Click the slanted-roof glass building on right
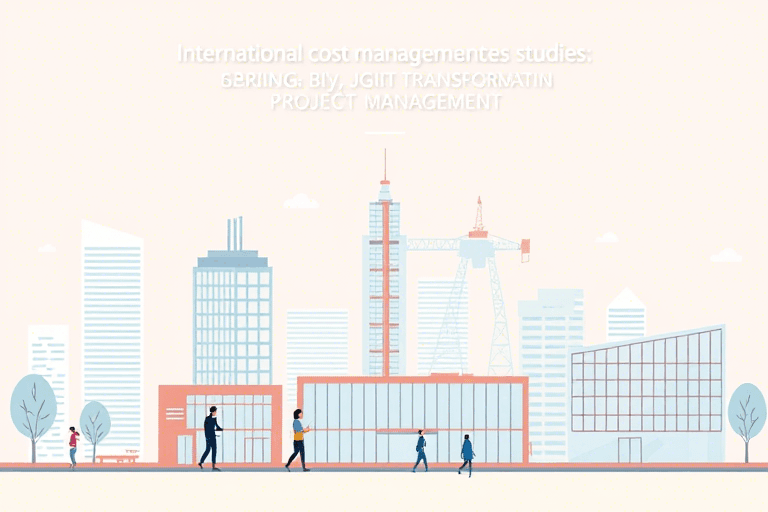This screenshot has width=768, height=512. point(648,395)
